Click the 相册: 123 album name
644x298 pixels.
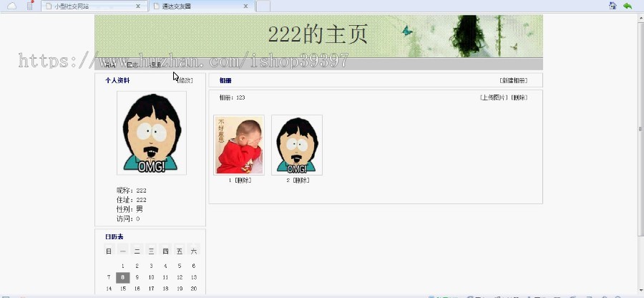pos(232,97)
